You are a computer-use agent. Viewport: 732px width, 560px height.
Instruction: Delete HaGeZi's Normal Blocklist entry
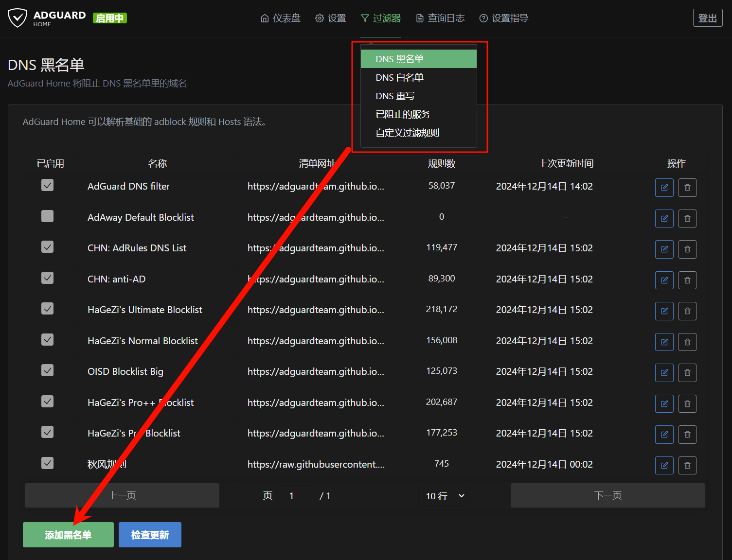[687, 342]
